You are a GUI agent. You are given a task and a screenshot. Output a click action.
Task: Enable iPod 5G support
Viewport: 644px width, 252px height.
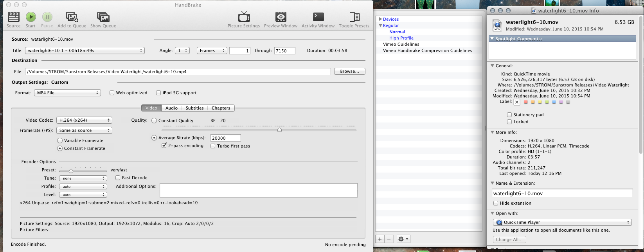point(158,93)
